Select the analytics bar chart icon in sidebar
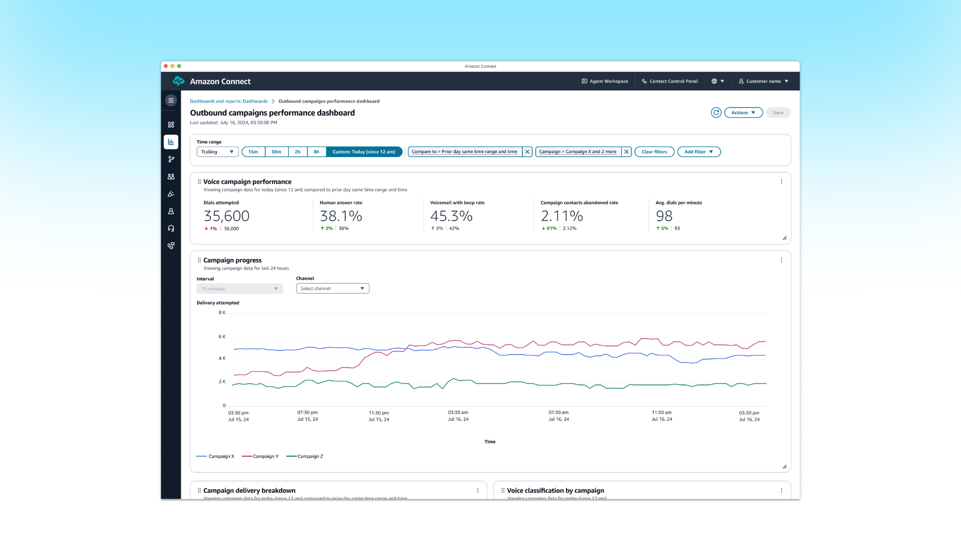 [171, 142]
